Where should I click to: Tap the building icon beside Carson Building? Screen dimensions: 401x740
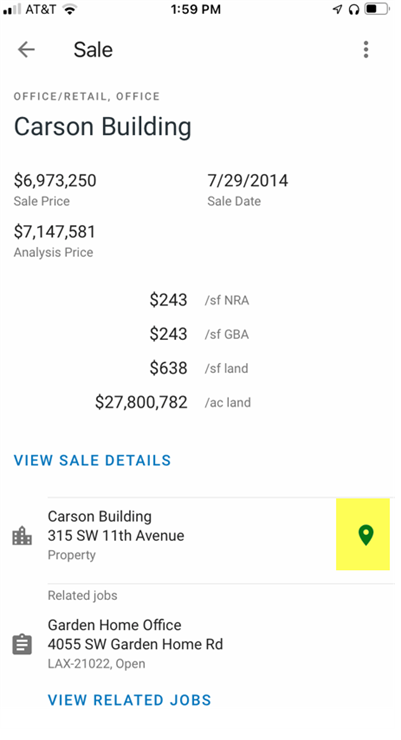[x=22, y=536]
